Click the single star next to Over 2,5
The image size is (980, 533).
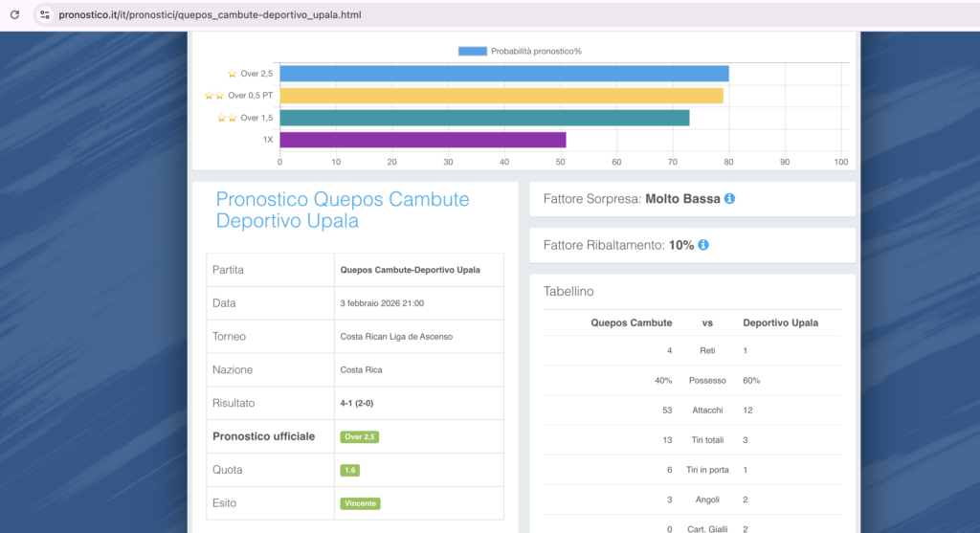pos(232,74)
